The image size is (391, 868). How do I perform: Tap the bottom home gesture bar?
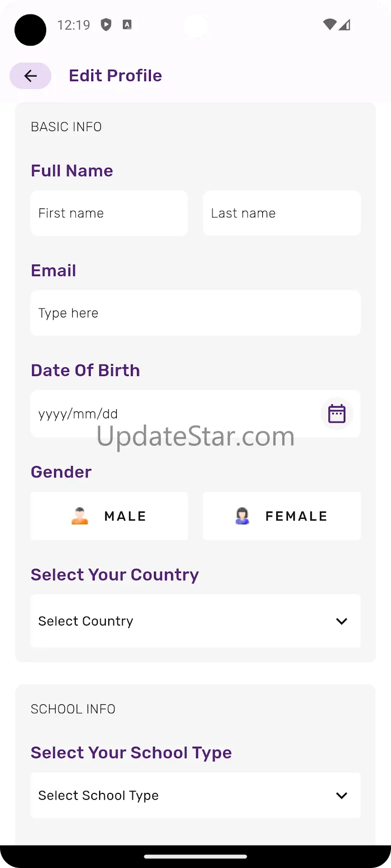pyautogui.click(x=195, y=856)
